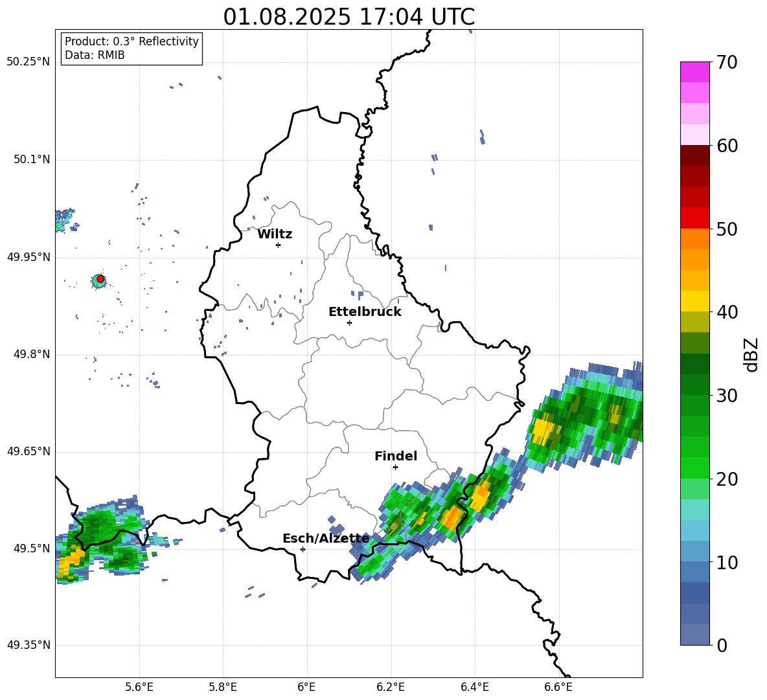Screen dimensions: 767x700
Task: Click the 49.8°N latitude label
Action: point(32,354)
